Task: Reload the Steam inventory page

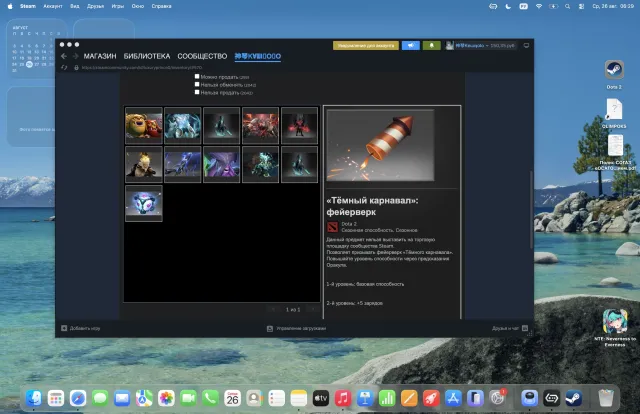Action: coord(64,67)
